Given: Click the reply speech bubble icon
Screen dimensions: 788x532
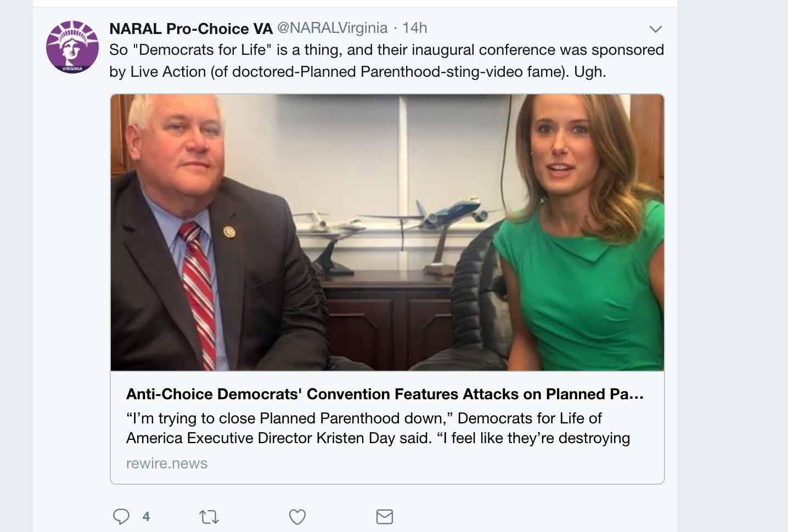Looking at the screenshot, I should 121,517.
